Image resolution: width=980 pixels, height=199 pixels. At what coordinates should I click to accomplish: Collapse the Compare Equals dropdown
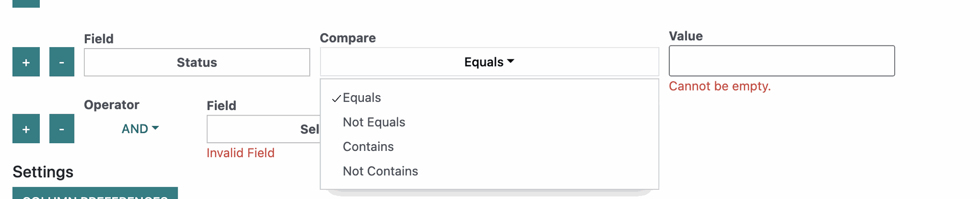(x=489, y=62)
